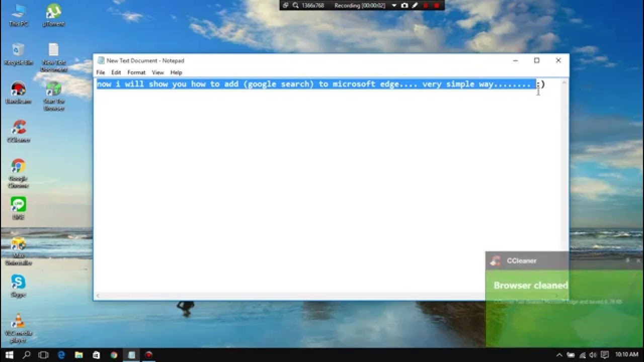Click the recording bar move handle icon
The width and height of the screenshot is (644, 362).
[286, 6]
